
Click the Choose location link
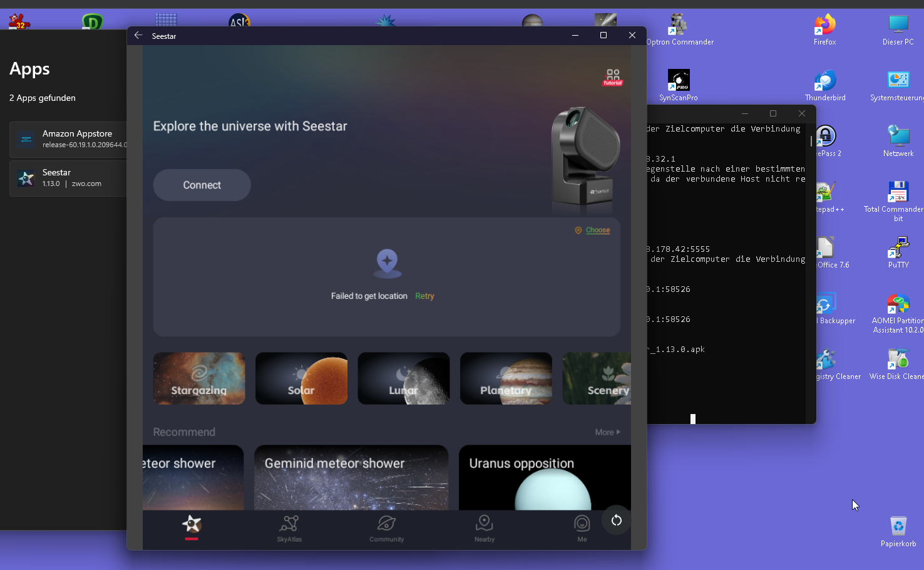coord(598,230)
